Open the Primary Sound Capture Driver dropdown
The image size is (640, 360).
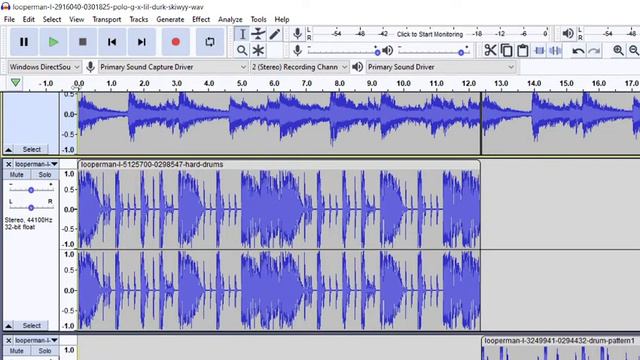coord(173,67)
